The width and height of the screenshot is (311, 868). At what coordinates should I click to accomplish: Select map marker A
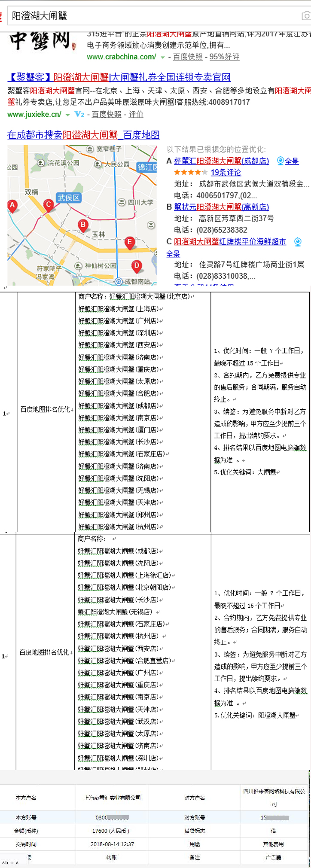(12, 206)
